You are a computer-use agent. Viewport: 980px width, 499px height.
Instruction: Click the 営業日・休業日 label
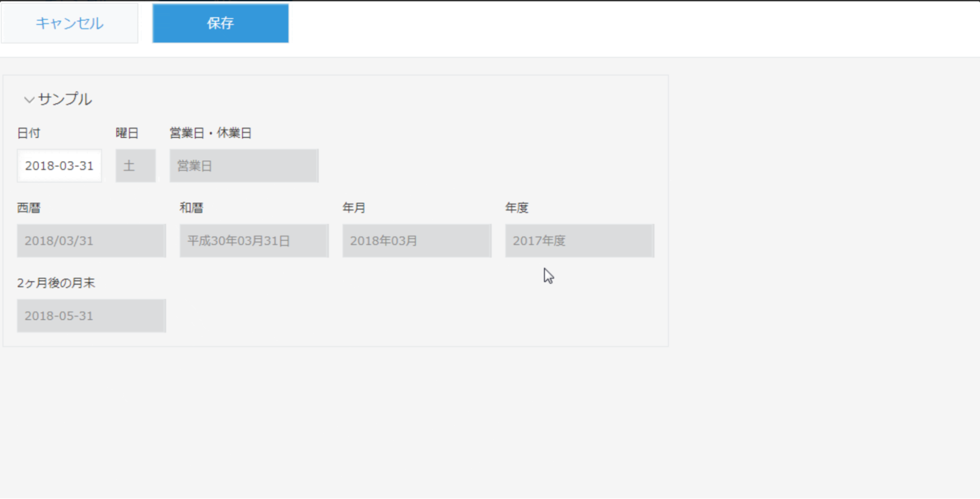[x=211, y=133]
